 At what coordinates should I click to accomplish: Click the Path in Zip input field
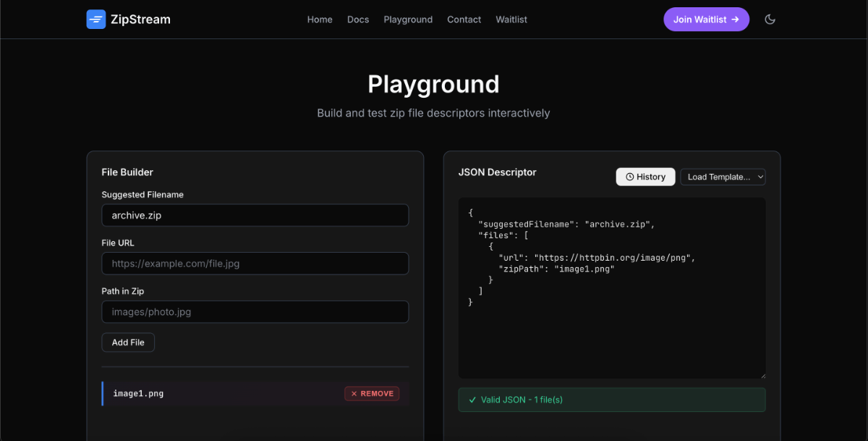point(255,311)
